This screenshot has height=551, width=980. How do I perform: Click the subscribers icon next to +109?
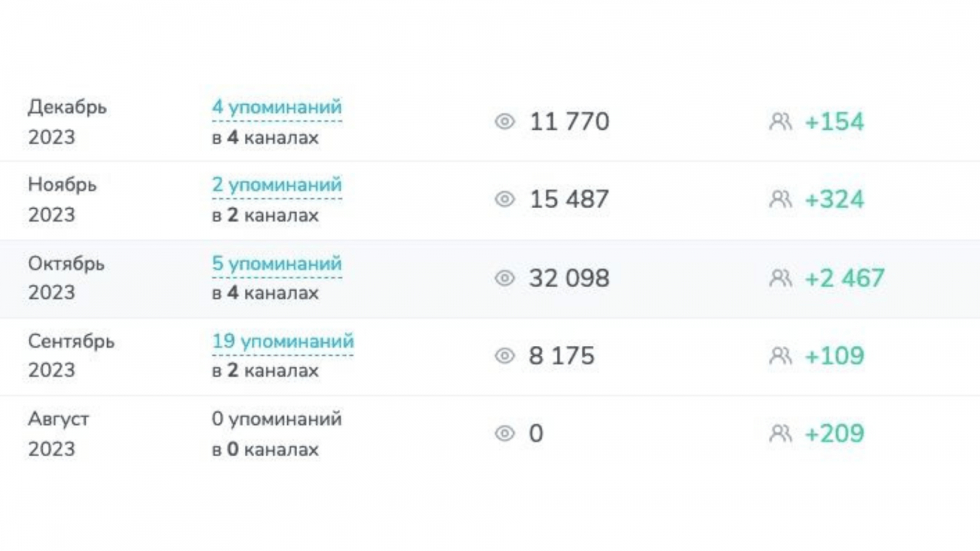coord(780,356)
